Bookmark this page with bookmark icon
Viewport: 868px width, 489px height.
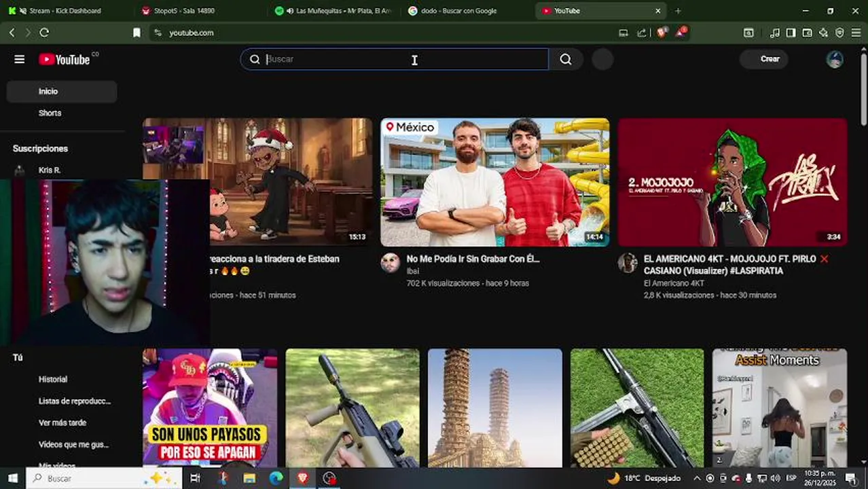(x=137, y=33)
